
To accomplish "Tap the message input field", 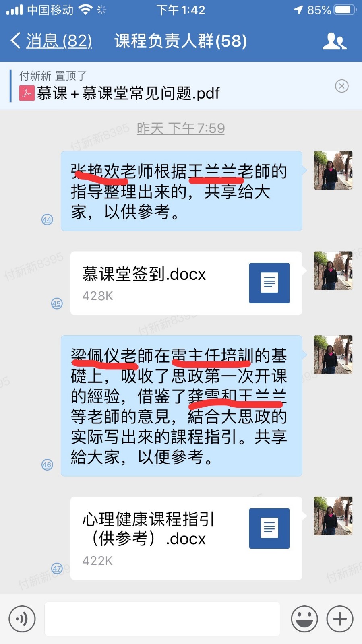I will (162, 619).
